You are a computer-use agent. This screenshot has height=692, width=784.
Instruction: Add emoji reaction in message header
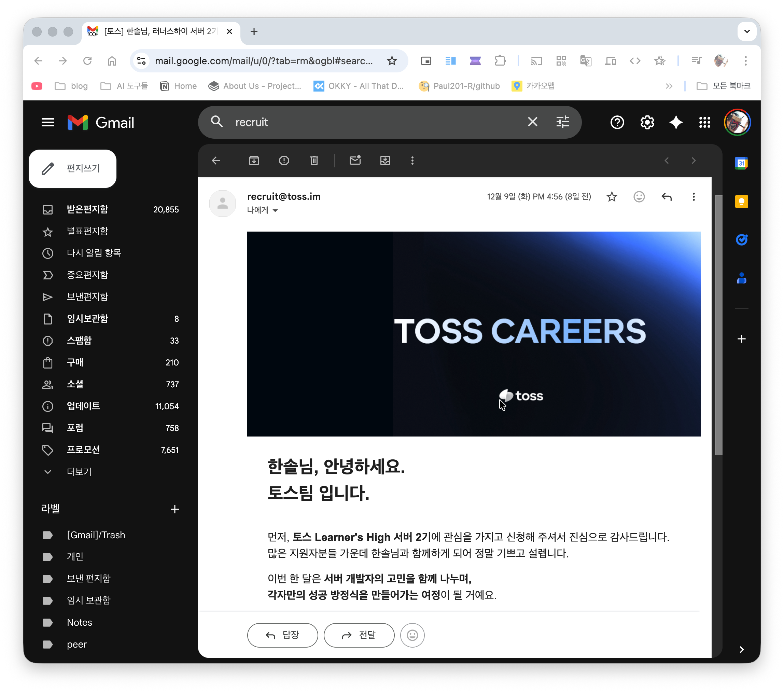(x=639, y=197)
